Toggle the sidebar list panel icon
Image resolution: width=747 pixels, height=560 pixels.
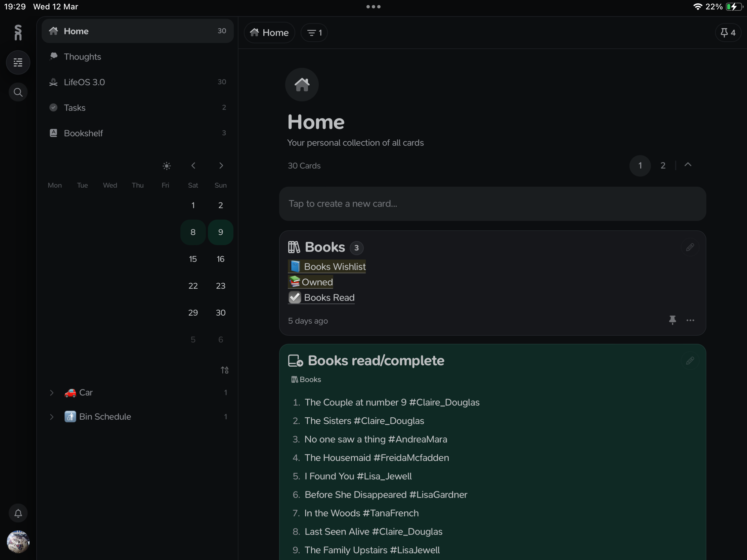click(x=18, y=62)
